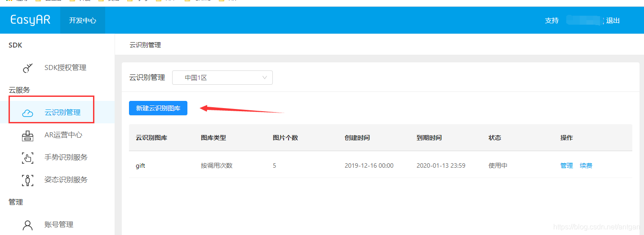Click the 管理 section heading in sidebar
Screen dimensions: 644x235
pyautogui.click(x=16, y=202)
